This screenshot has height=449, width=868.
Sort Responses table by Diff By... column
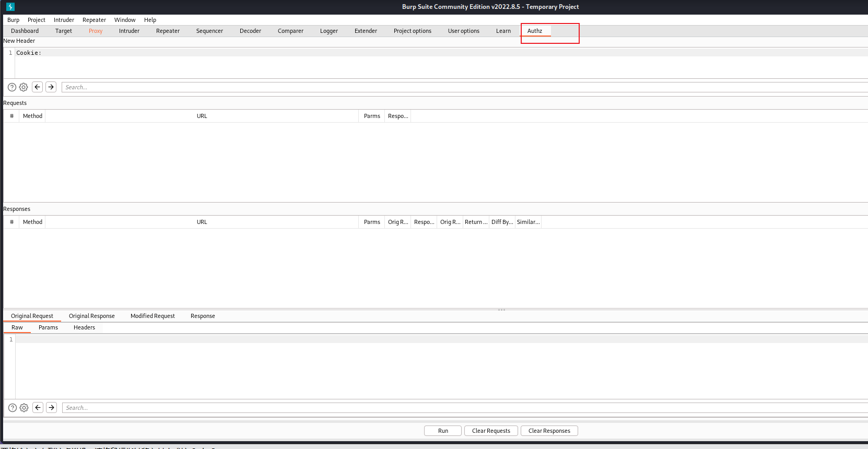point(502,222)
